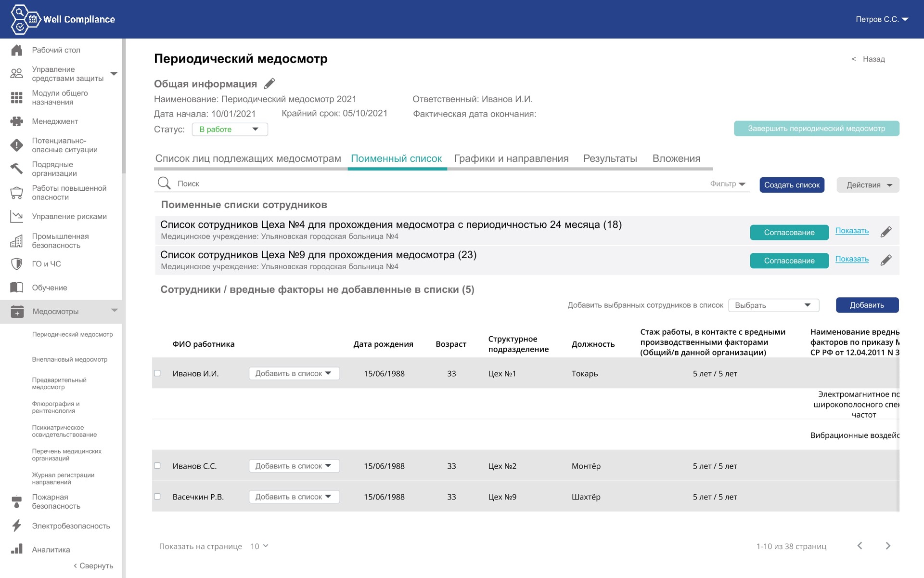Expand Управление средствами защиты arrow
The image size is (924, 578).
114,74
